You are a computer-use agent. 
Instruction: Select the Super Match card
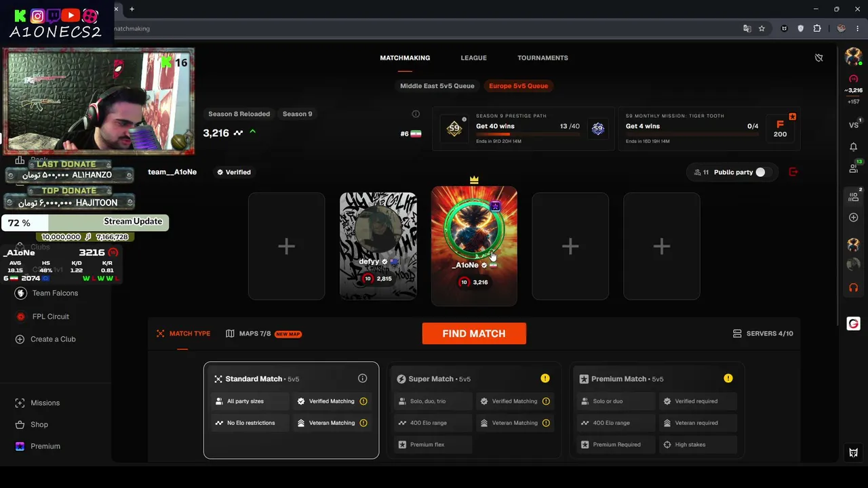tap(474, 410)
